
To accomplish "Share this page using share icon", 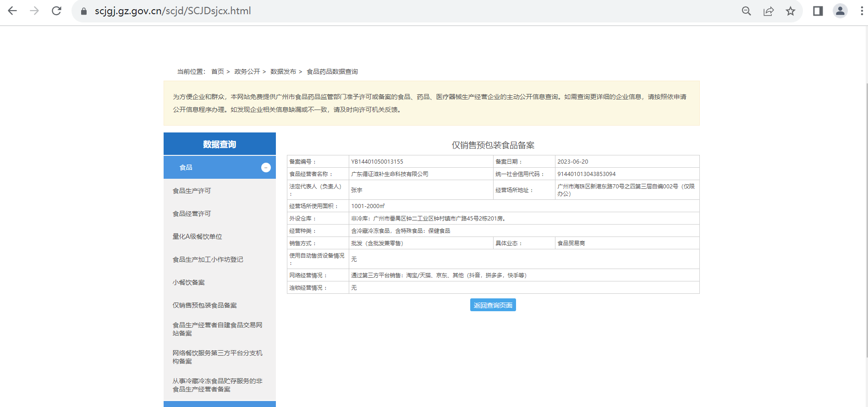I will [769, 11].
